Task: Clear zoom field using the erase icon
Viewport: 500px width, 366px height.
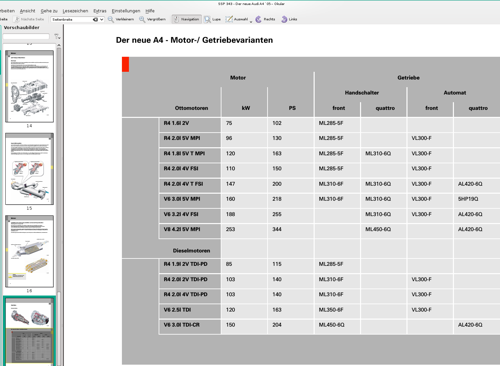Action: (x=95, y=19)
